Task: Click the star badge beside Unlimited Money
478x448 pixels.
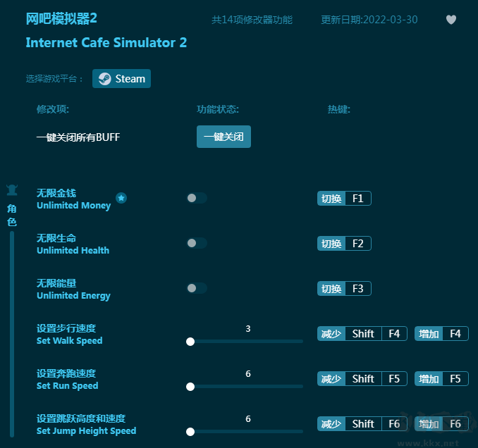Action: 121,199
